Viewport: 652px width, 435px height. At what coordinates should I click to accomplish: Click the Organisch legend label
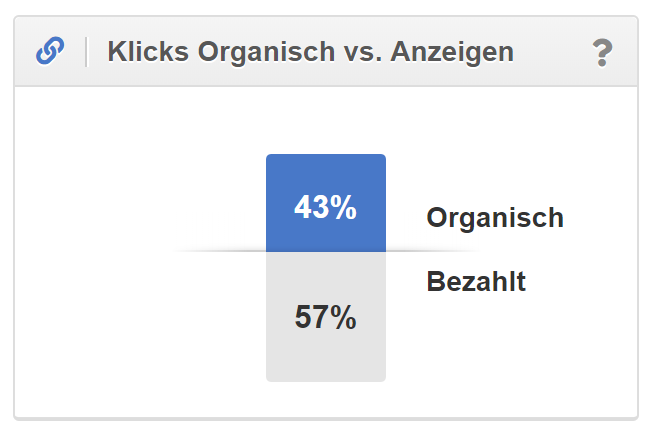tap(494, 218)
